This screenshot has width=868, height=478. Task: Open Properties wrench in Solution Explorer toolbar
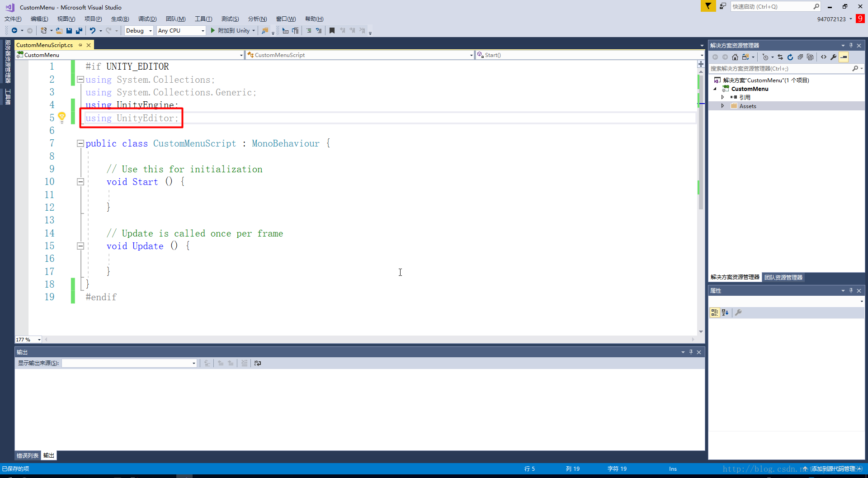834,57
